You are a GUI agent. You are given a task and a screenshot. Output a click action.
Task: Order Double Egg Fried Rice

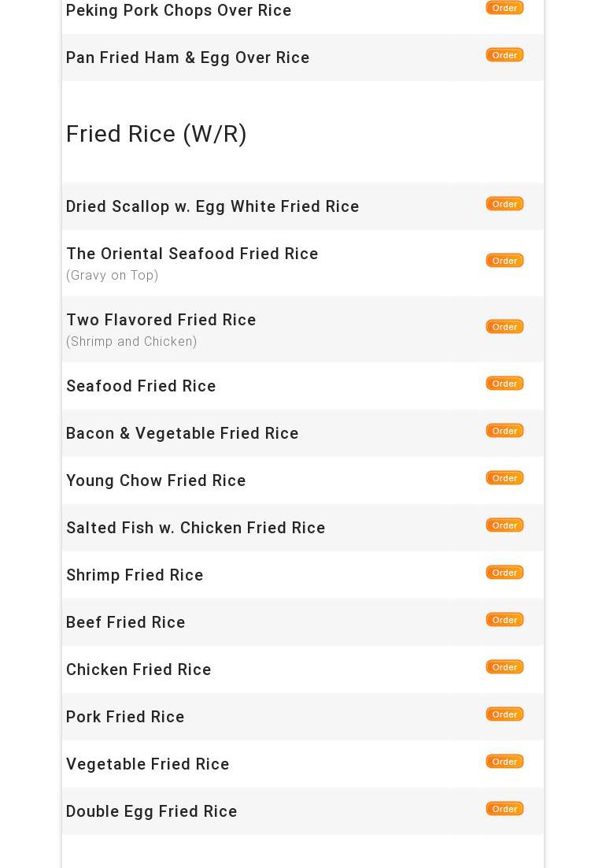(x=504, y=809)
